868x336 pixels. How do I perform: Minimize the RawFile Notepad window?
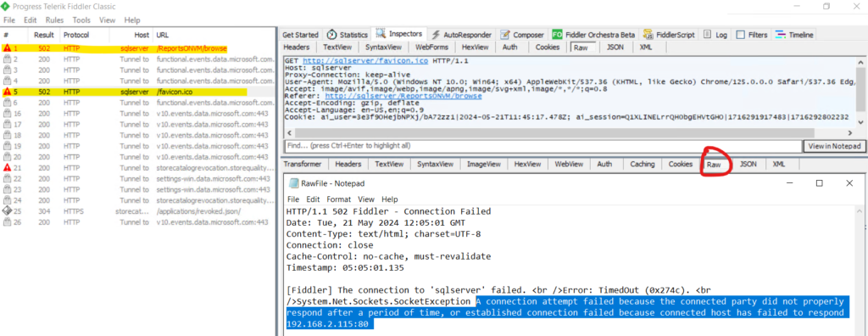[x=789, y=183]
